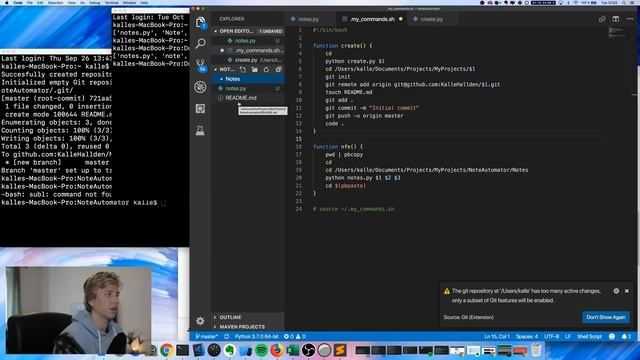This screenshot has width=640, height=360.
Task: Select create.py under Open Editors
Action: (248, 60)
